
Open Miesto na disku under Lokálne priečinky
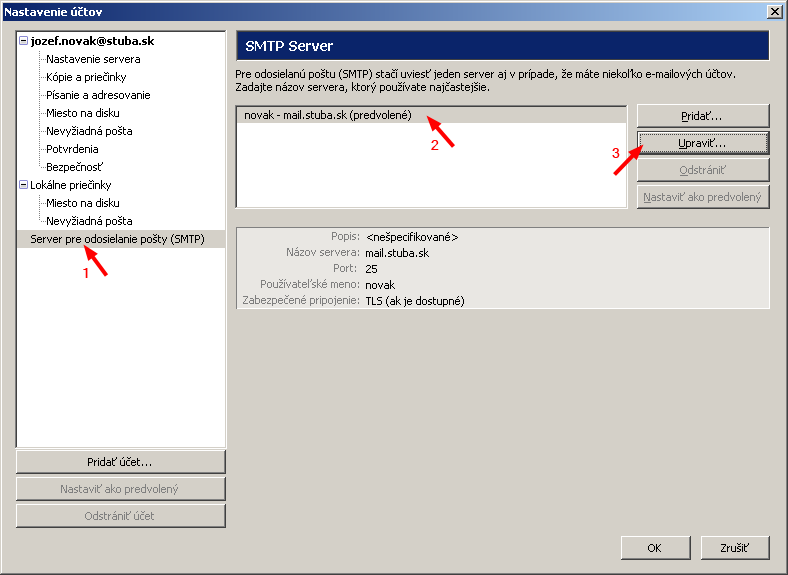pyautogui.click(x=82, y=203)
